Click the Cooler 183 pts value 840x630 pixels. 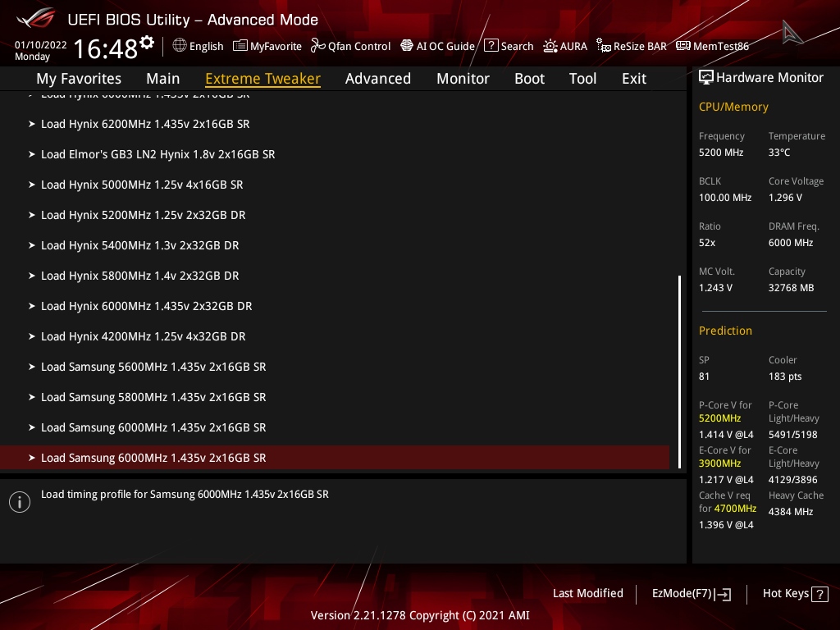tap(785, 377)
